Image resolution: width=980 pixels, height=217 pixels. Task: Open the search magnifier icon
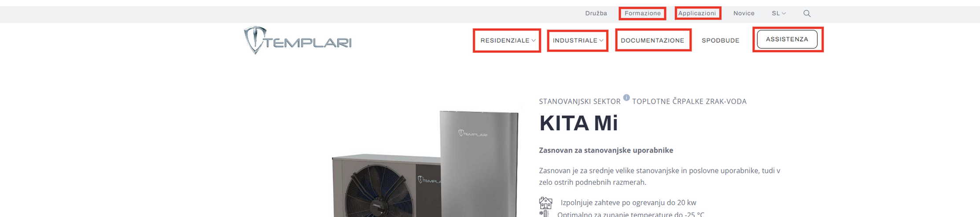click(807, 14)
